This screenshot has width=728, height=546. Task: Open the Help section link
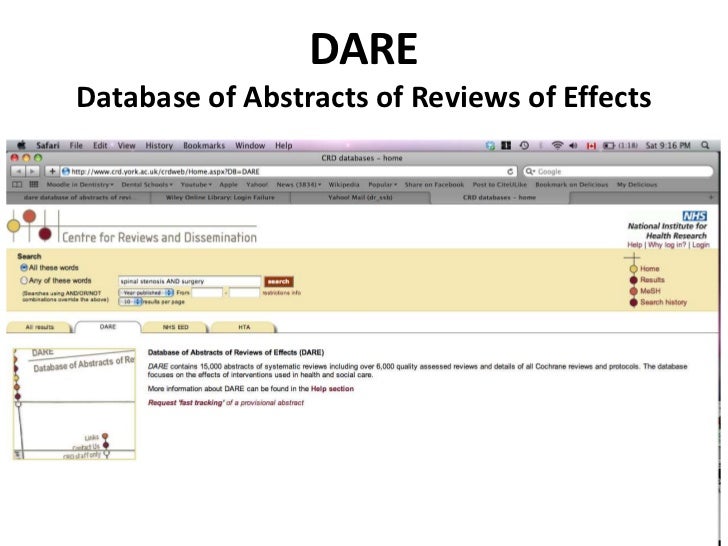(332, 389)
